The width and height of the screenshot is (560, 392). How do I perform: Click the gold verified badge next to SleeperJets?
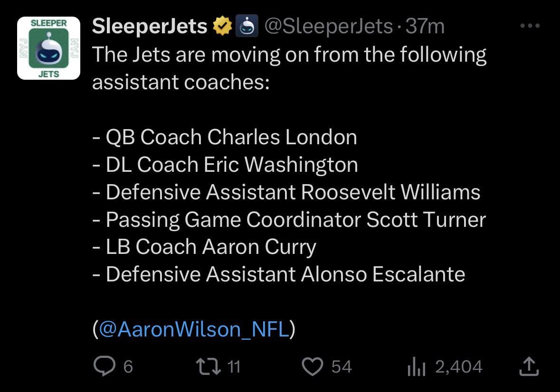(x=222, y=25)
